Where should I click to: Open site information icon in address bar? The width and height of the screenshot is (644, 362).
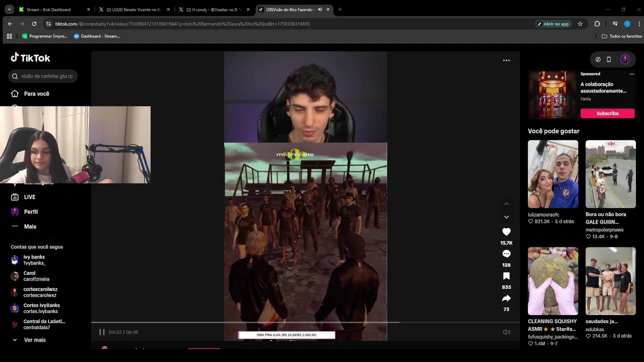(48, 24)
